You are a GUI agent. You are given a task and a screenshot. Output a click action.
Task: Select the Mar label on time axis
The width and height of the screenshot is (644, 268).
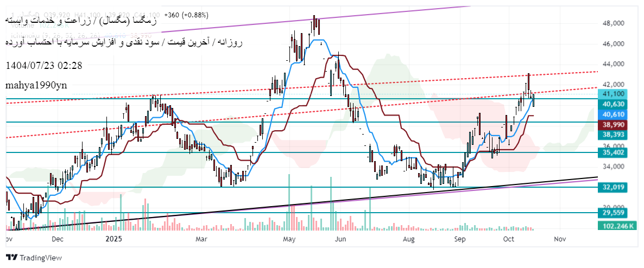201,238
